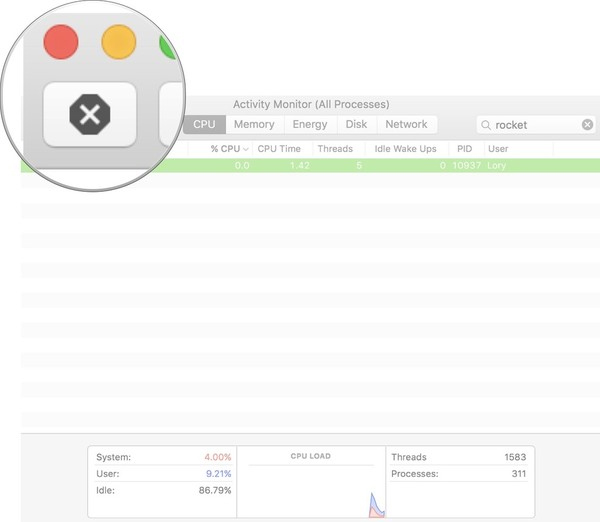600x522 pixels.
Task: Sort by the CPU Time column header
Action: pyautogui.click(x=279, y=149)
